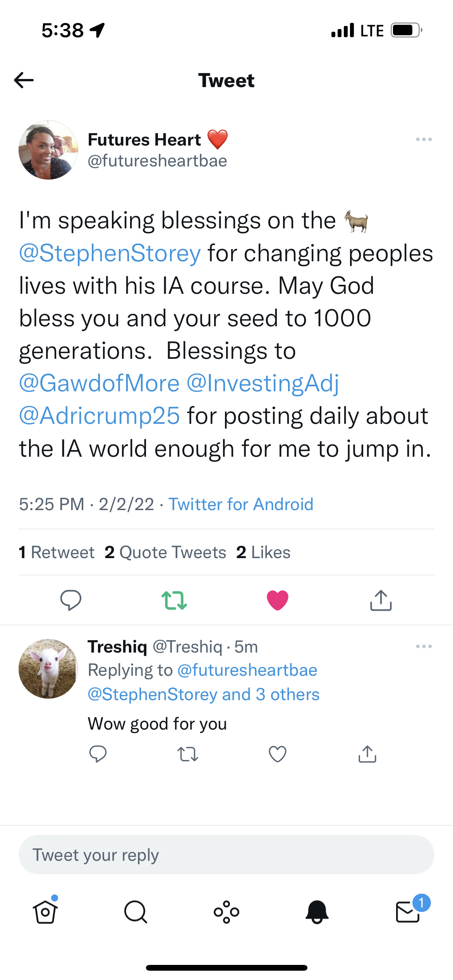The image size is (453, 980).
Task: Tap the back arrow
Action: pyautogui.click(x=24, y=81)
